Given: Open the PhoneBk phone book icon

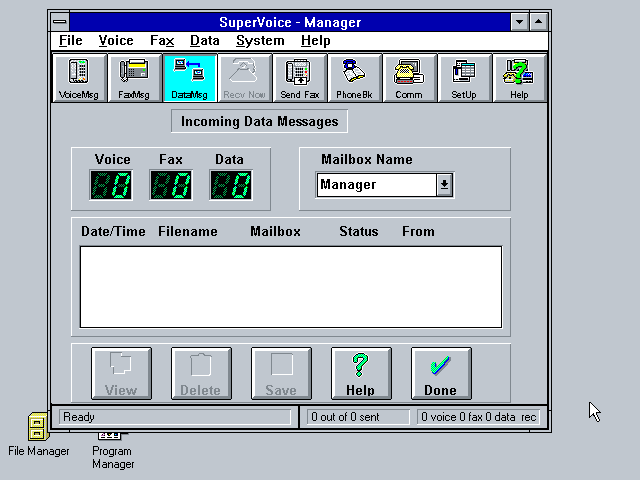Looking at the screenshot, I should tap(354, 78).
